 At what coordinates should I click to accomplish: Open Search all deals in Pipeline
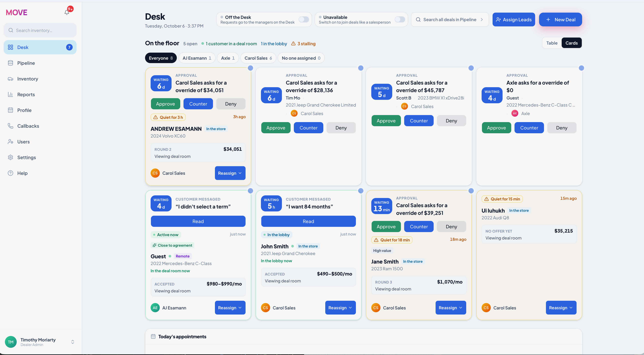pyautogui.click(x=450, y=20)
